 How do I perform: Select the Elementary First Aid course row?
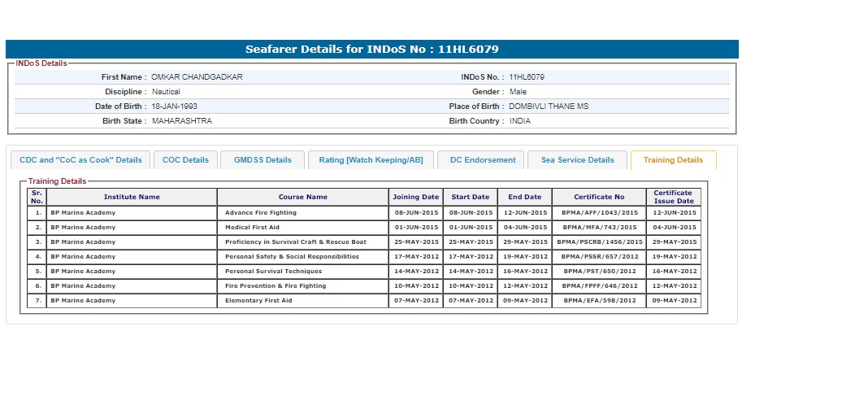tap(258, 301)
